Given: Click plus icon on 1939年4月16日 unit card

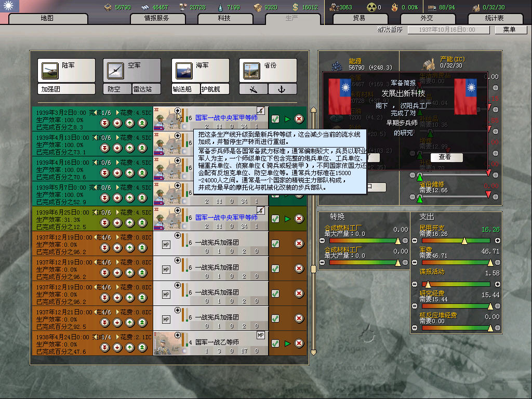Looking at the screenshot, I should [x=178, y=161].
